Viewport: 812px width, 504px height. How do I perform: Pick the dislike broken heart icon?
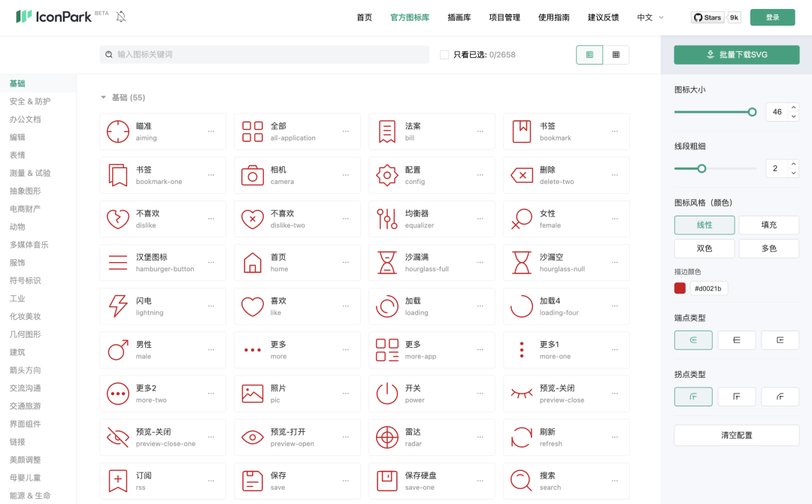click(x=117, y=219)
